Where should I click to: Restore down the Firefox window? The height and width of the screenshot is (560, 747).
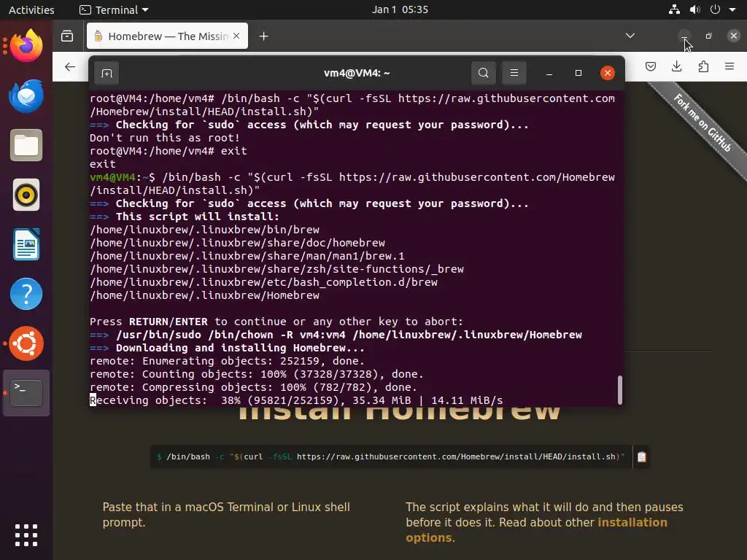pyautogui.click(x=709, y=36)
